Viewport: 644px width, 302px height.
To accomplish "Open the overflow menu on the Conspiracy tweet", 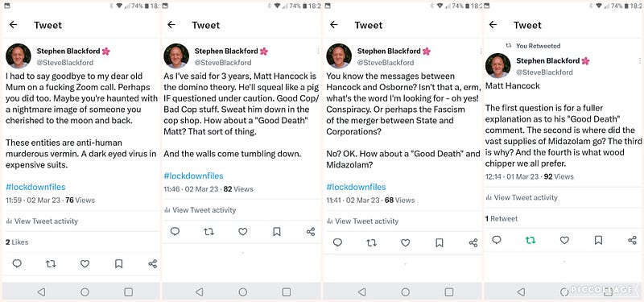I will pos(480,51).
